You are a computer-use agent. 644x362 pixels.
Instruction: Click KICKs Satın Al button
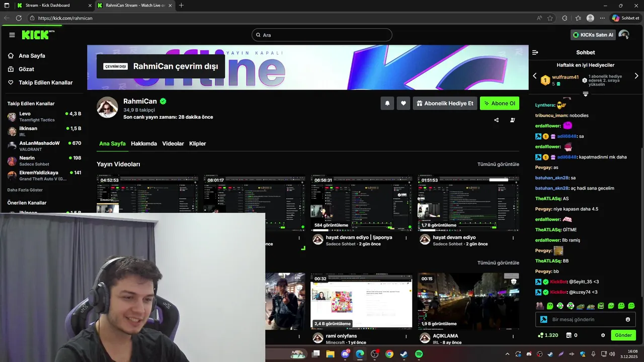pyautogui.click(x=593, y=35)
